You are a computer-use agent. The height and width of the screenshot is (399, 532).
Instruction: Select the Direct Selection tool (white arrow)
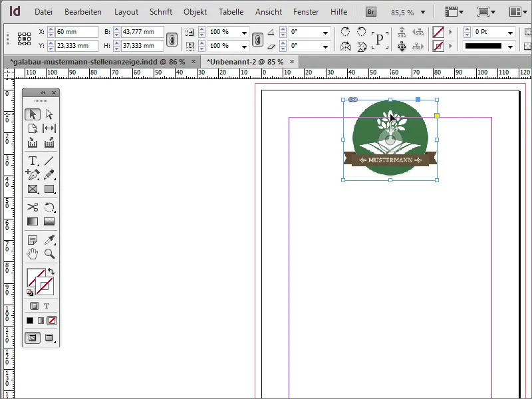(49, 114)
